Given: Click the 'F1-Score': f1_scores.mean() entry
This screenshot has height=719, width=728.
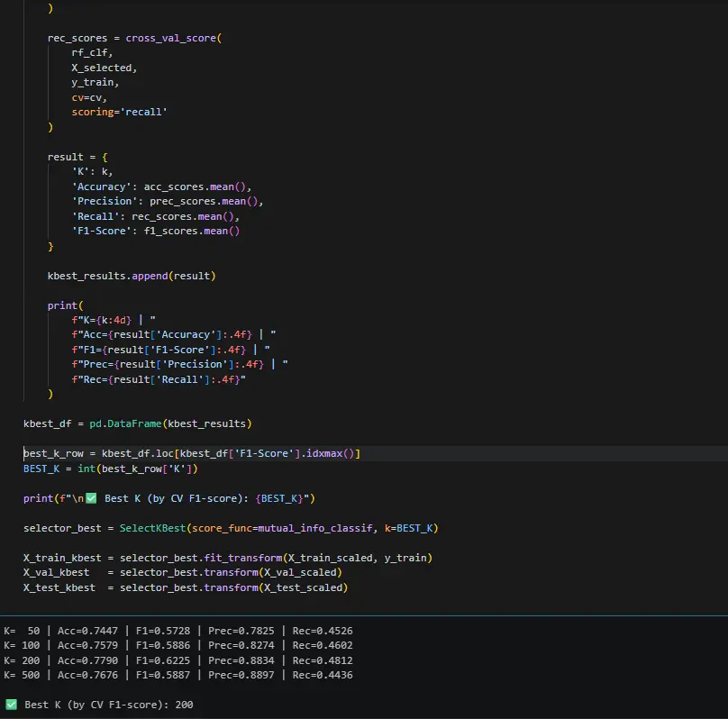Looking at the screenshot, I should pyautogui.click(x=156, y=231).
